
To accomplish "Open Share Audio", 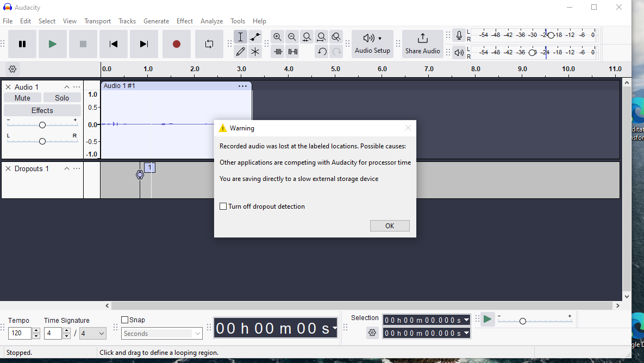I will pyautogui.click(x=422, y=44).
